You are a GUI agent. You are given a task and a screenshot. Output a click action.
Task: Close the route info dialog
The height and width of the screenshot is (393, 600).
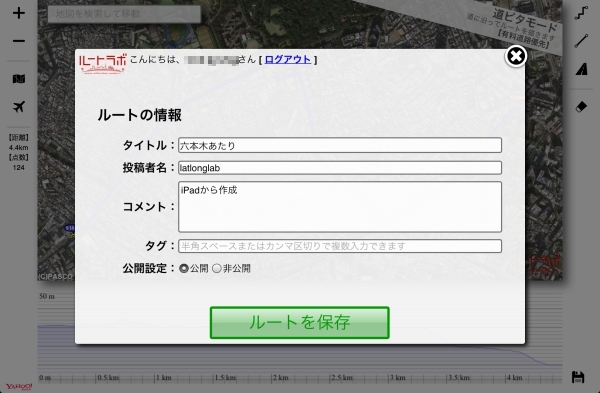tap(516, 57)
